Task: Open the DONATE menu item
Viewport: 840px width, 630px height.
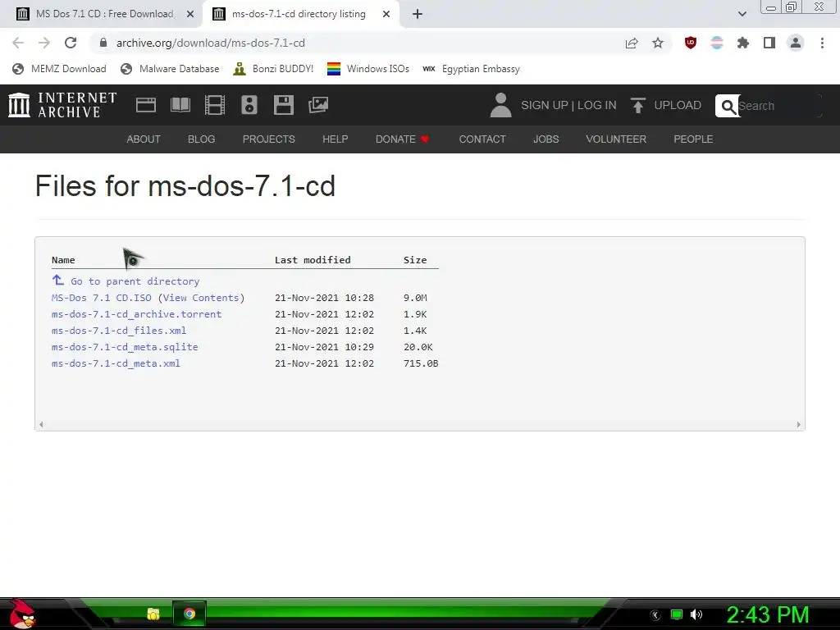Action: [x=402, y=139]
